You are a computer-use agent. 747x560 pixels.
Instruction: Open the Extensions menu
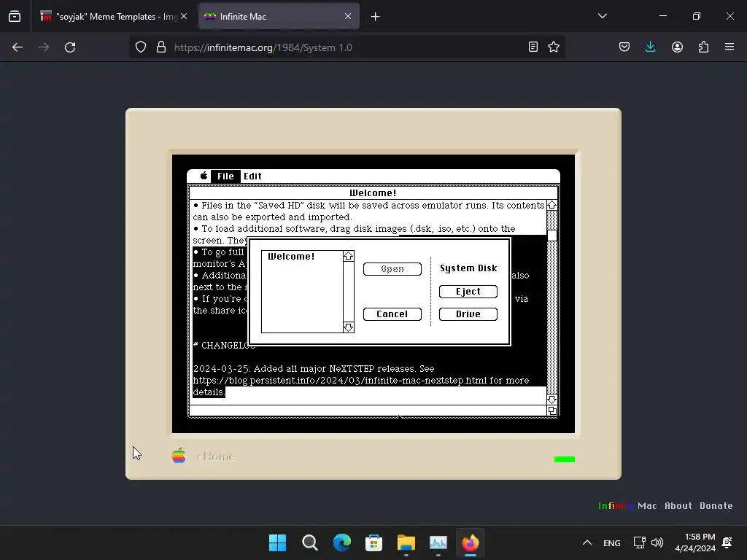703,47
